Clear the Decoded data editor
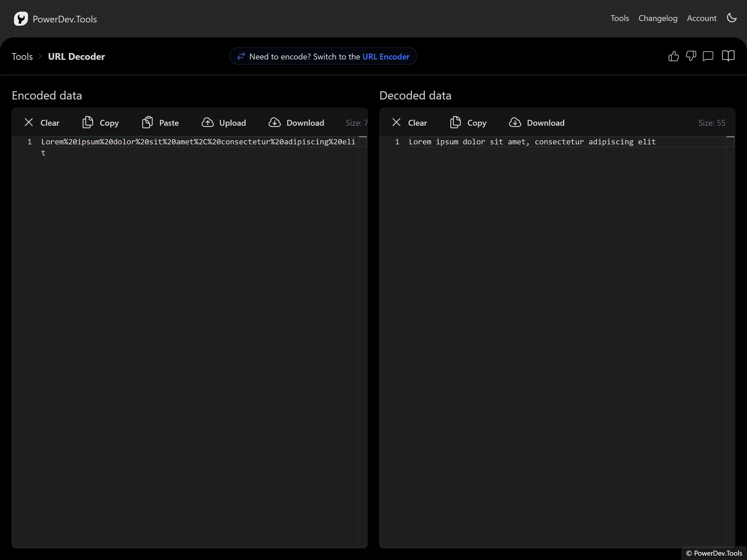Viewport: 747px width, 560px height. (409, 123)
